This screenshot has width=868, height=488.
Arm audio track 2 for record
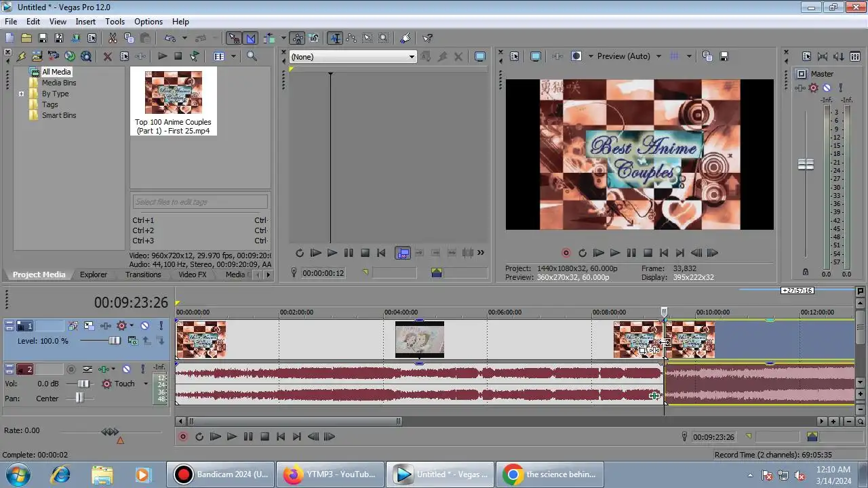(71, 369)
